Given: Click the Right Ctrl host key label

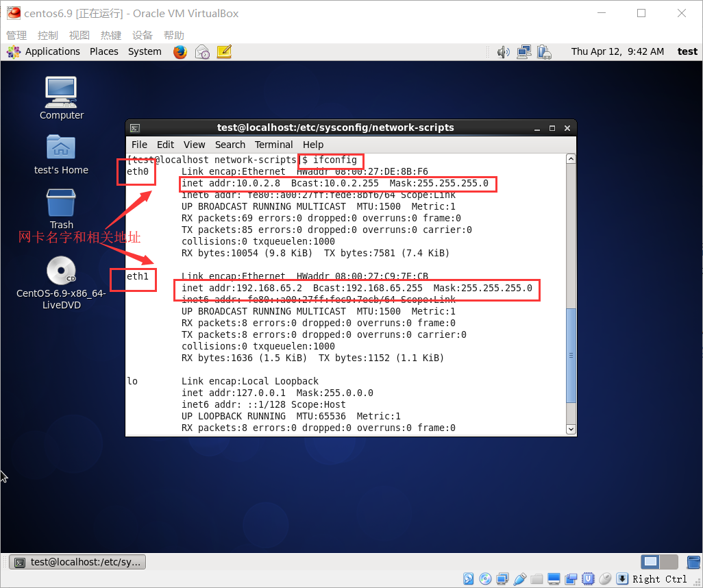Looking at the screenshot, I should point(660,579).
